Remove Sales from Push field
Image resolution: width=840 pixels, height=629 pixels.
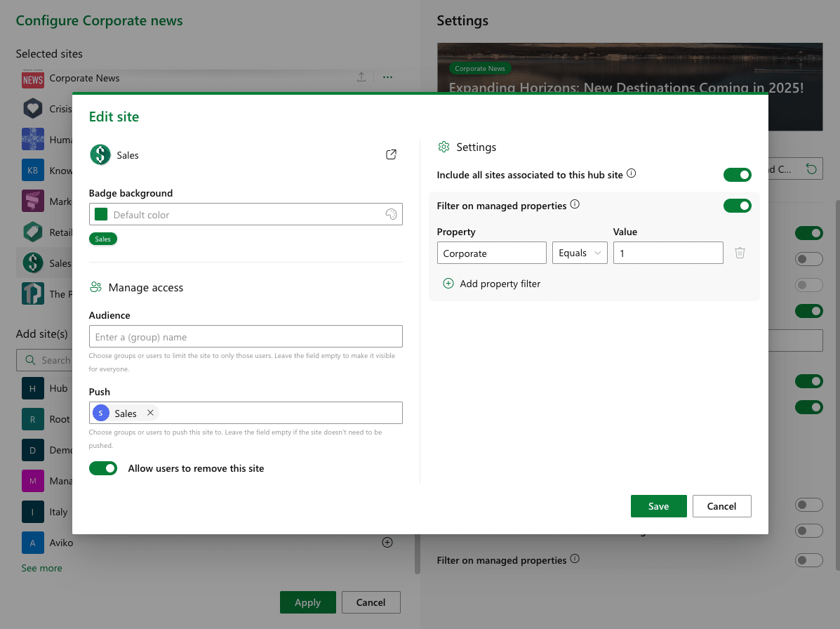point(150,413)
